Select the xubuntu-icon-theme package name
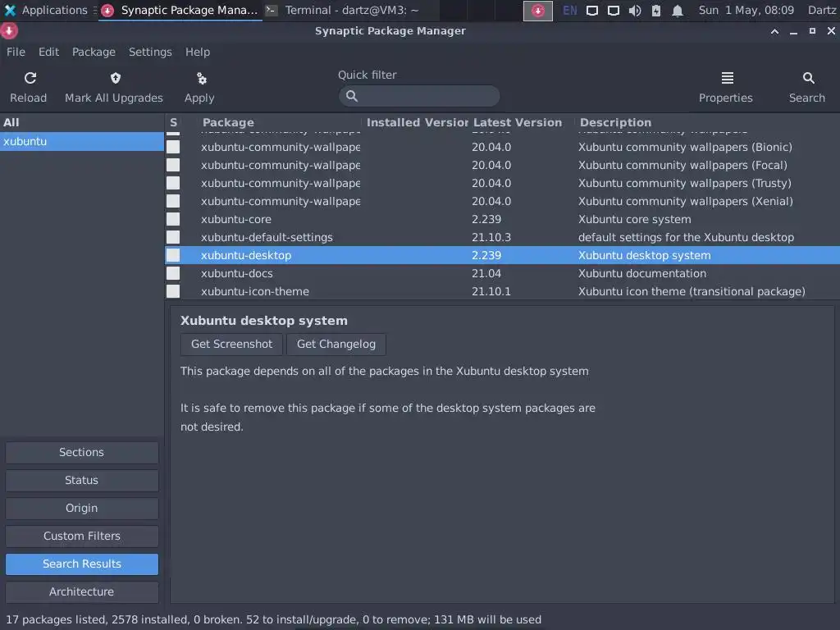This screenshot has width=840, height=630. [x=255, y=291]
